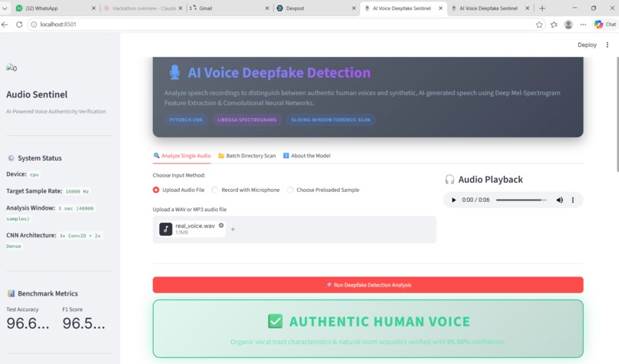This screenshot has height=364, width=619.
Task: Click the Audio Playback headphones icon
Action: point(449,180)
